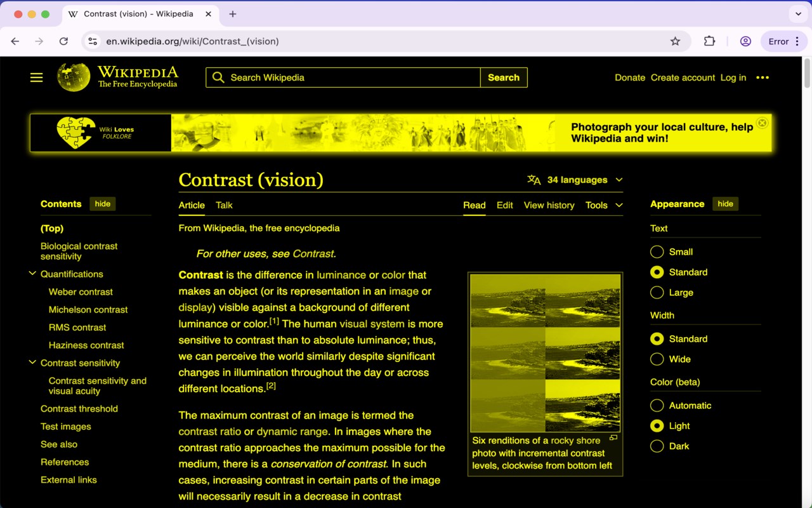Select Dark color mode
Screen dimensions: 812x508
(657, 446)
